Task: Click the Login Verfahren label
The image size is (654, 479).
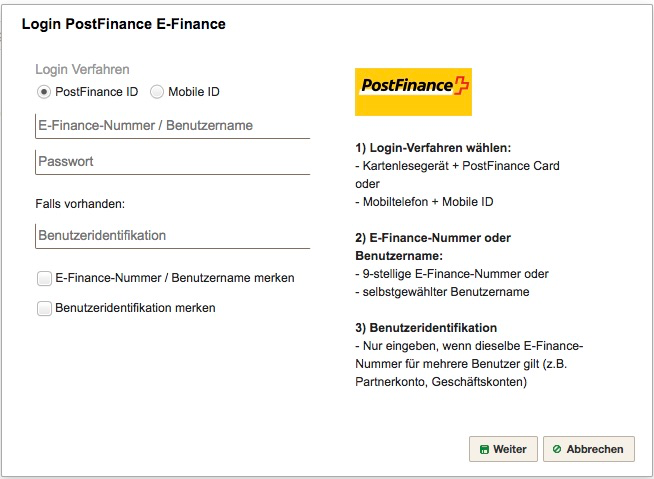Action: tap(82, 69)
